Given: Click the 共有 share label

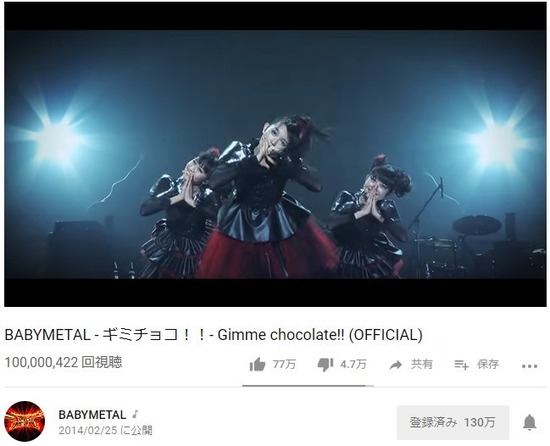Looking at the screenshot, I should pos(422,365).
